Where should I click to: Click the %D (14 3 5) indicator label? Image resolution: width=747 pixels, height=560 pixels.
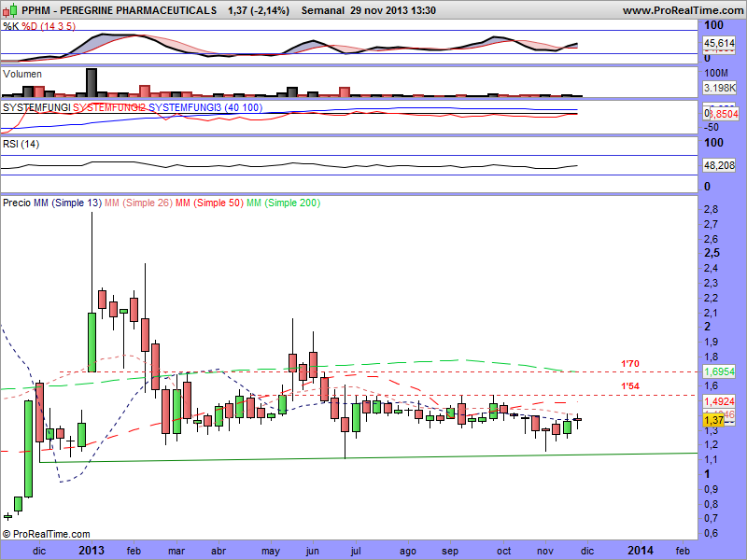(49, 26)
